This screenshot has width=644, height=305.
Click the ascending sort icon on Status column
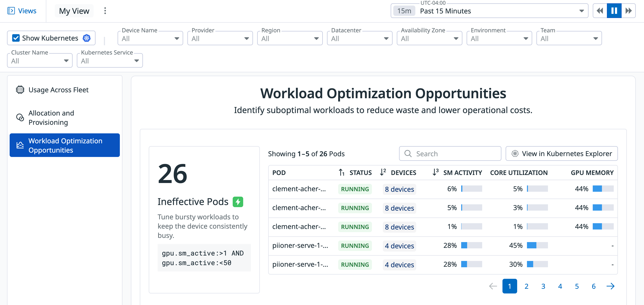click(x=342, y=172)
